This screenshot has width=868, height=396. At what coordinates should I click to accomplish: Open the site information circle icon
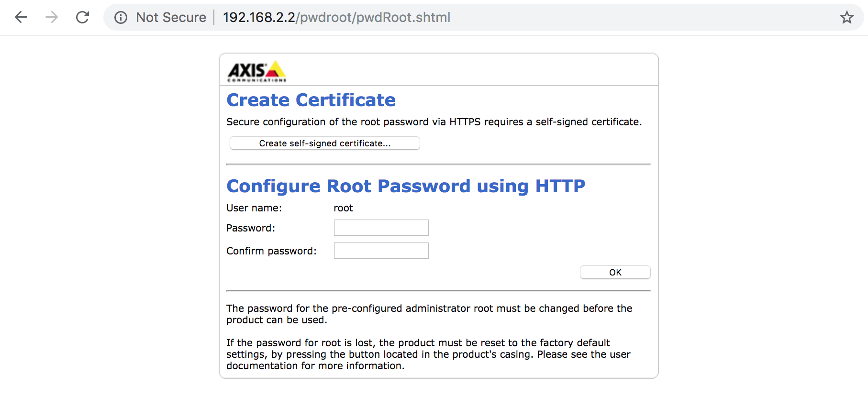121,18
